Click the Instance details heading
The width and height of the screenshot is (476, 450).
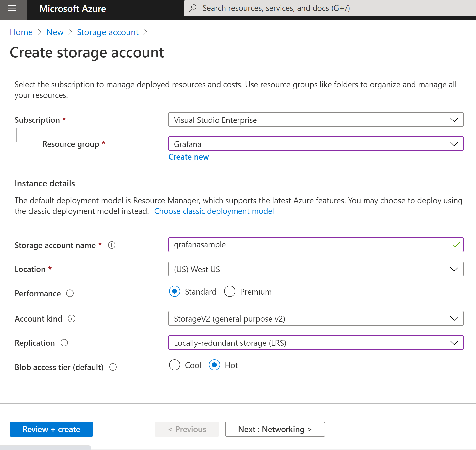(45, 183)
